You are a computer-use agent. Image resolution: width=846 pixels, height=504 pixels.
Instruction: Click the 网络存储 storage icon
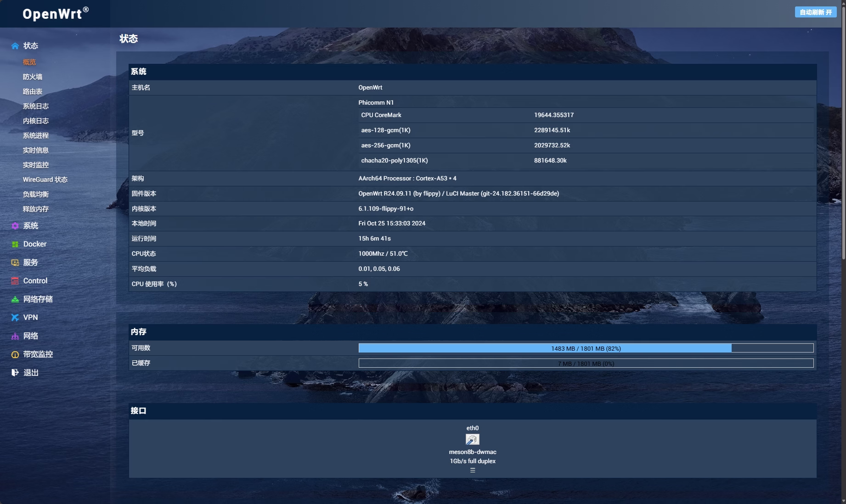coord(15,299)
